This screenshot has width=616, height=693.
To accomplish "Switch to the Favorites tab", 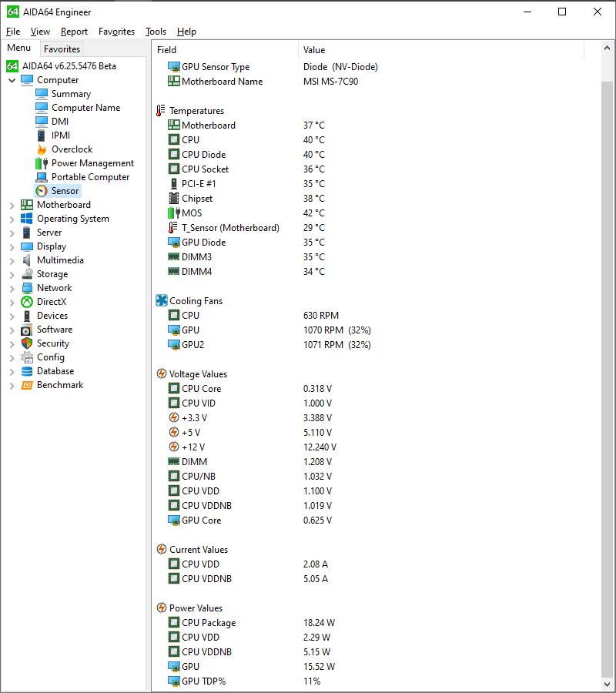I will [62, 49].
